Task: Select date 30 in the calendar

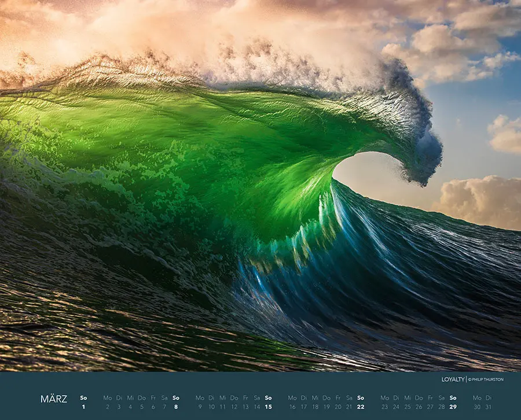Action: tap(477, 407)
